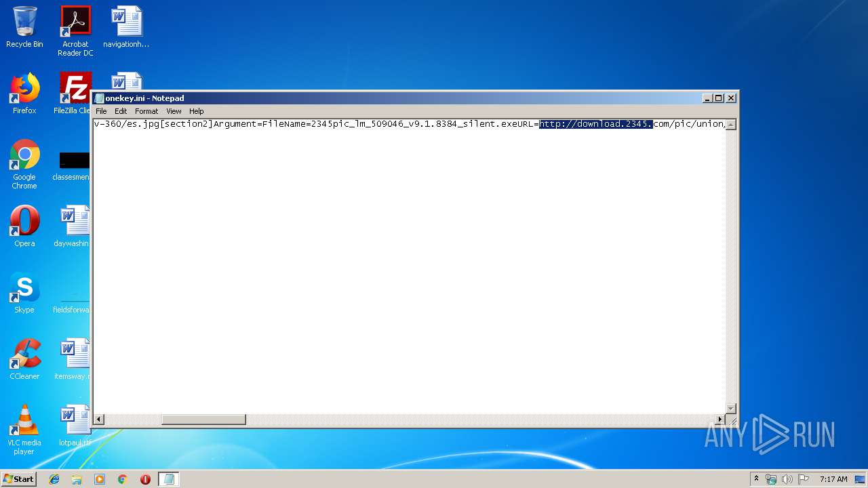Click the horizontal scrollbar thumb
868x488 pixels.
pos(203,420)
